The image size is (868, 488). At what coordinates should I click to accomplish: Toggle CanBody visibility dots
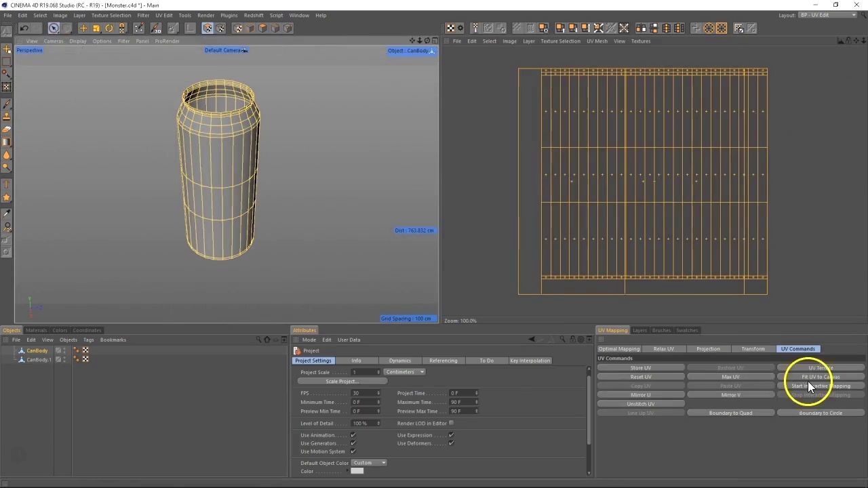tap(65, 350)
